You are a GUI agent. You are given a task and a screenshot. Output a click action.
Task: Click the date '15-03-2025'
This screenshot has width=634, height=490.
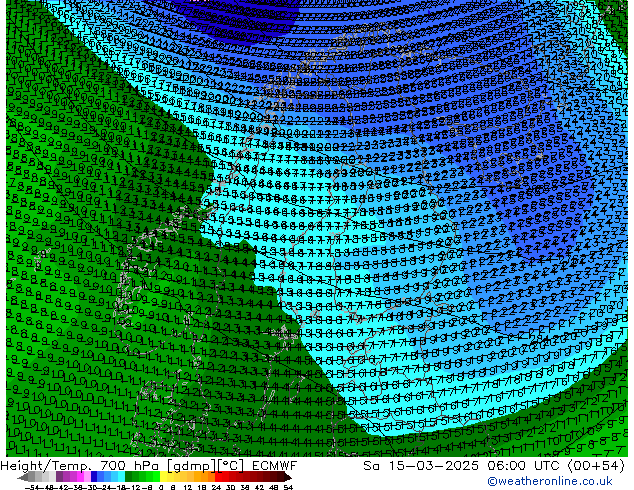click(x=433, y=466)
